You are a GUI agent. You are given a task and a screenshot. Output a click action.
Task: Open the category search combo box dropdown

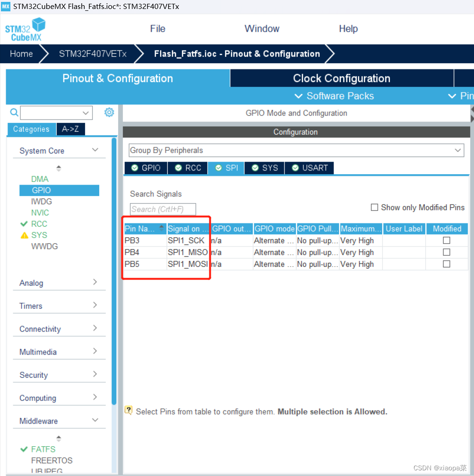pos(86,113)
